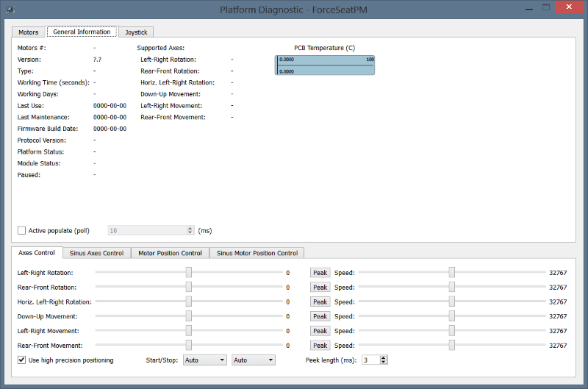Minimize the Platform Diagnostic window
588x389 pixels.
tap(529, 8)
